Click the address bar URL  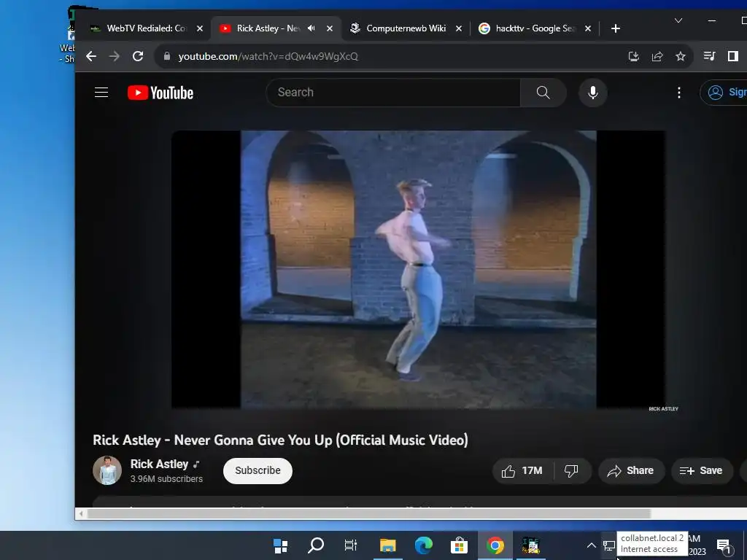tap(268, 56)
